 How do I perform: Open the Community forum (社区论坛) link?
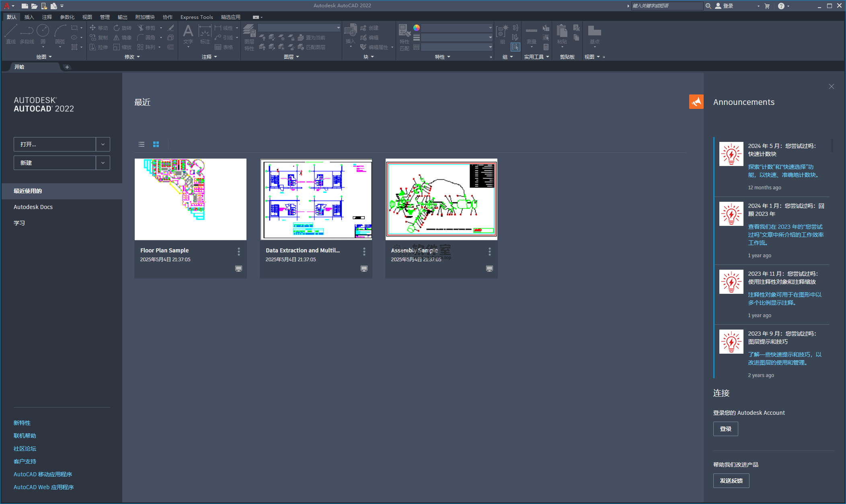(25, 449)
